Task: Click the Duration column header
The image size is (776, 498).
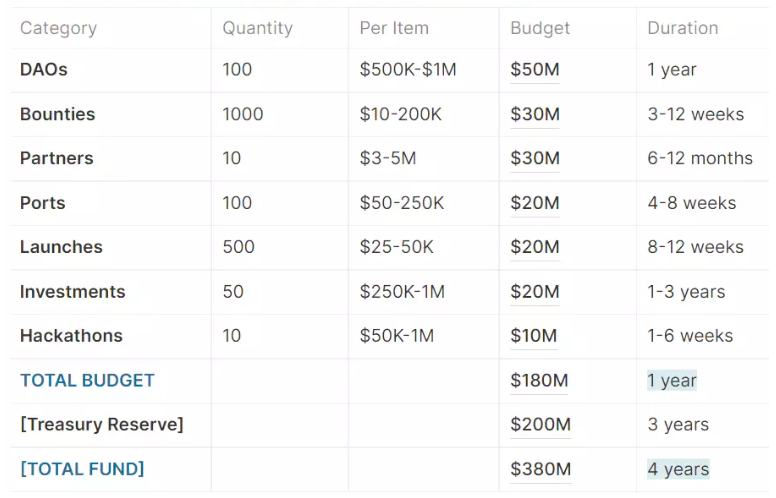Action: pos(682,28)
